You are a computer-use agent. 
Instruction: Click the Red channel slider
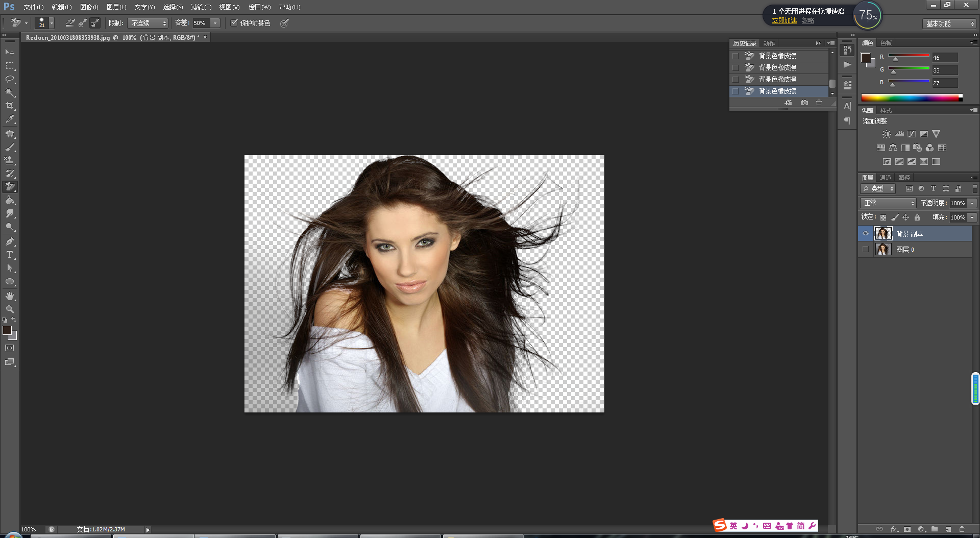click(909, 56)
